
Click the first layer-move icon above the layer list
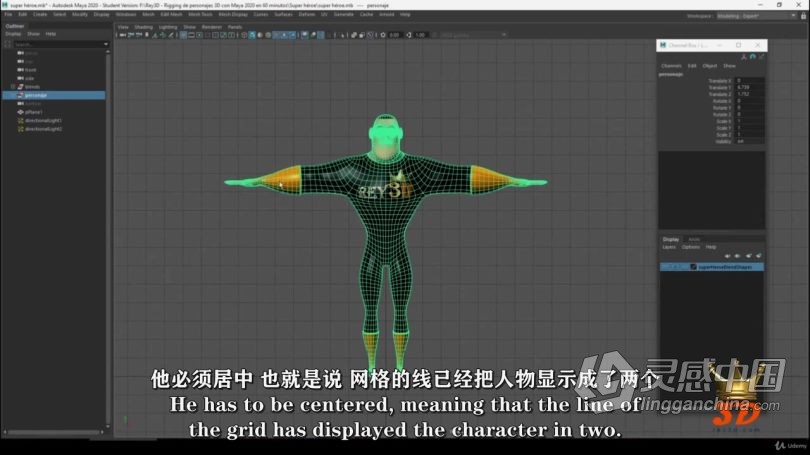click(x=728, y=256)
